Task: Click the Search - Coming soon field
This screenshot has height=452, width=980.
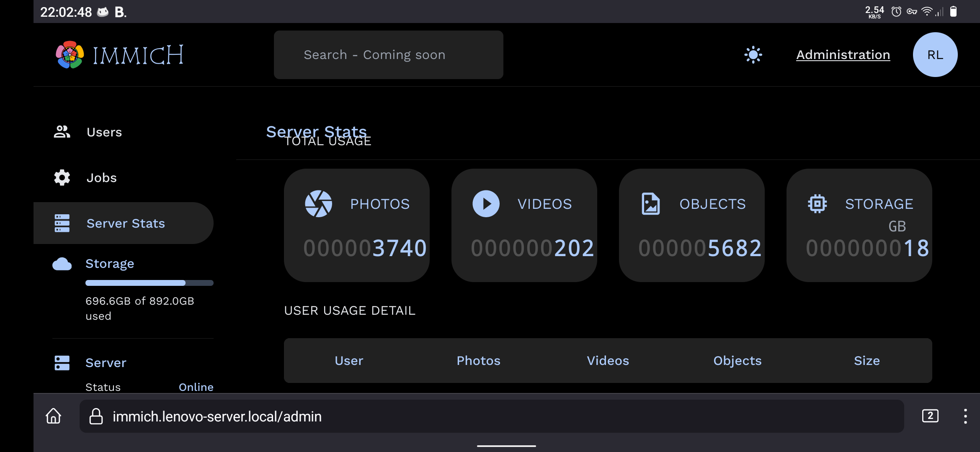Action: pyautogui.click(x=388, y=55)
